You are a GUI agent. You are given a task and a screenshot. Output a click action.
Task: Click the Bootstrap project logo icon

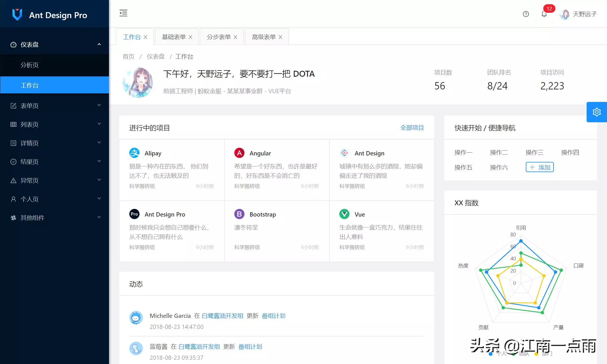[x=239, y=214]
